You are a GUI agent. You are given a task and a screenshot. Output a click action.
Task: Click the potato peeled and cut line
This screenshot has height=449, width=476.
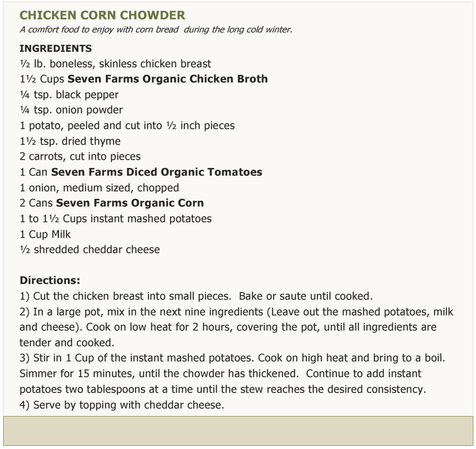pos(127,126)
